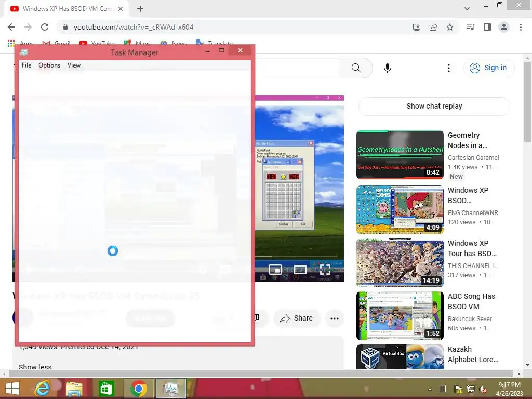Click the YouTube search magnifier button
Image resolution: width=532 pixels, height=399 pixels.
(x=356, y=68)
